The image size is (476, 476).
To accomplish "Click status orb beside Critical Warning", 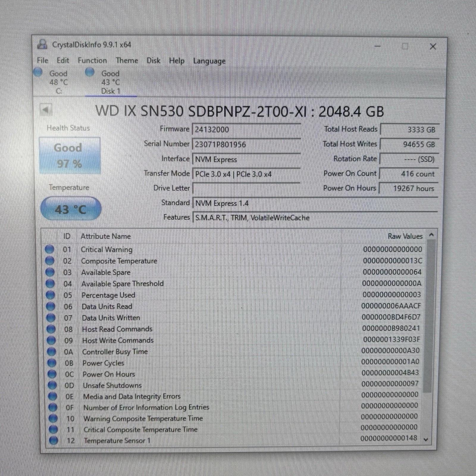I will pos(49,249).
